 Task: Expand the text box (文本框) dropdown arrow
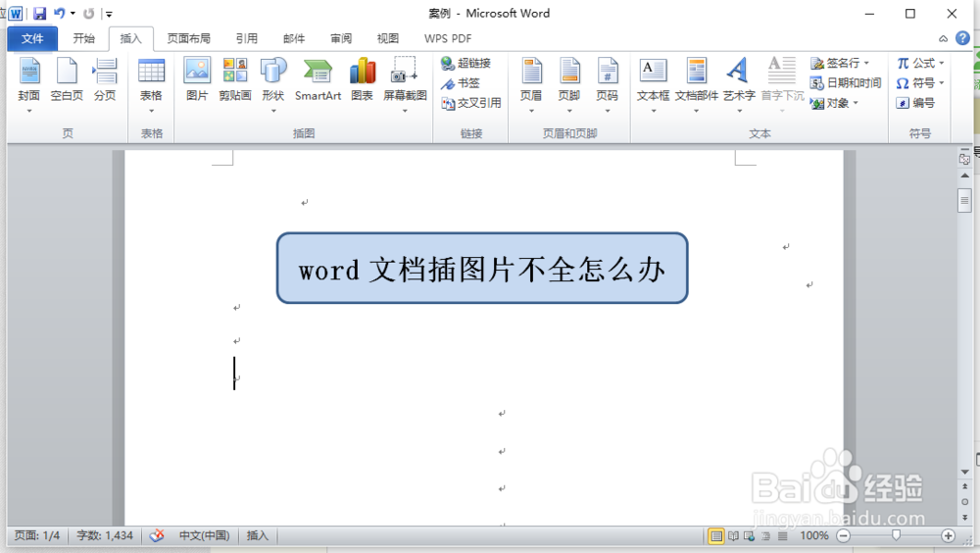654,111
